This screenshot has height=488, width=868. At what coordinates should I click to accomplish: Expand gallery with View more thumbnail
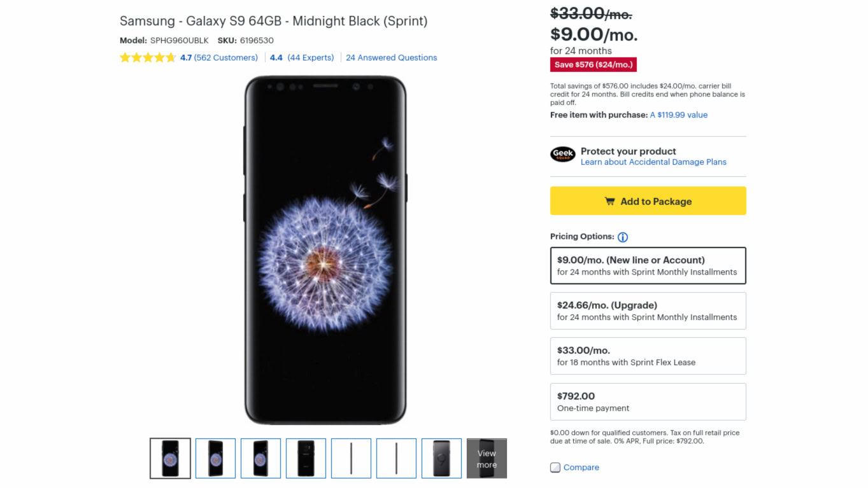(x=487, y=458)
